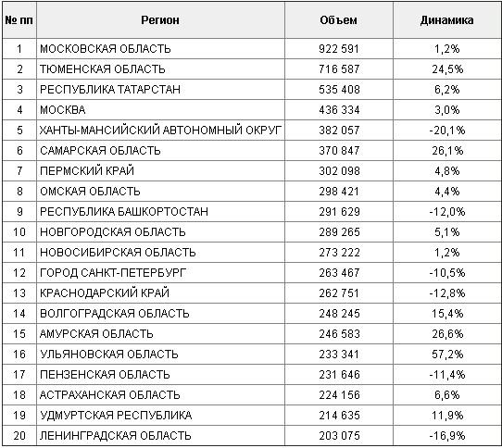Image resolution: width=502 pixels, height=448 pixels.
Task: Click the volume value 203 075
Action: [x=339, y=436]
